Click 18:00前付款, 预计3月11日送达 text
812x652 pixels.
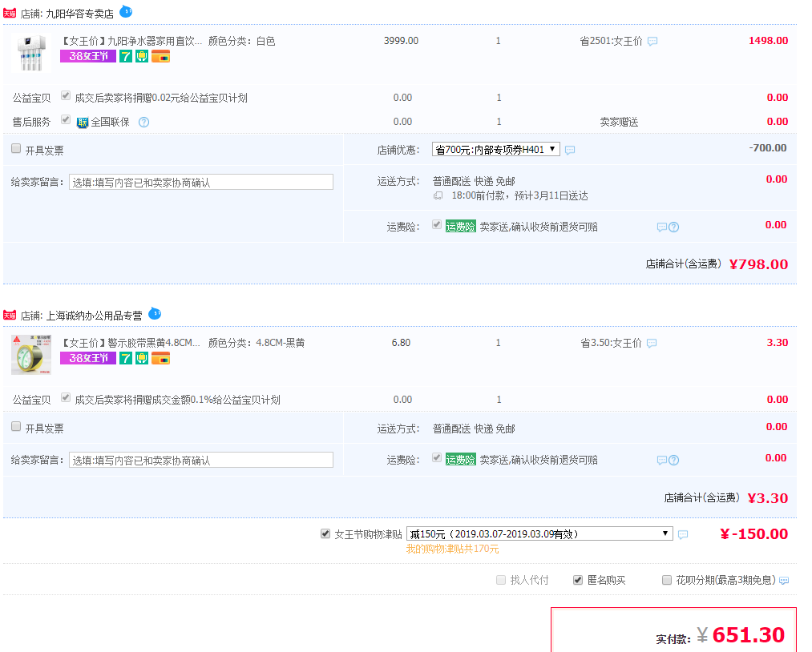pyautogui.click(x=520, y=195)
